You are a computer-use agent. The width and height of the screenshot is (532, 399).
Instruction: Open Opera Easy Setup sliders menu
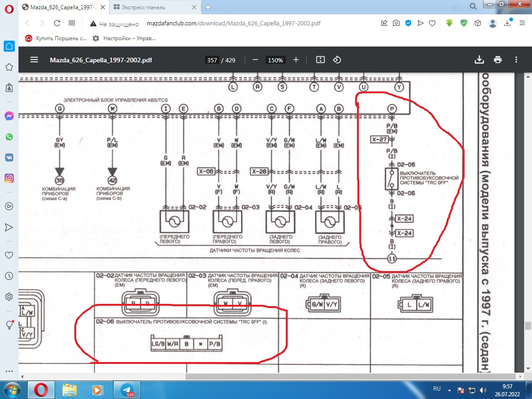tap(523, 23)
